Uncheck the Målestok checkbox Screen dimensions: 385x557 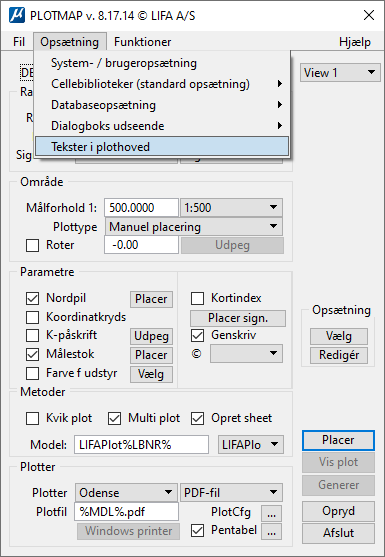(x=32, y=354)
